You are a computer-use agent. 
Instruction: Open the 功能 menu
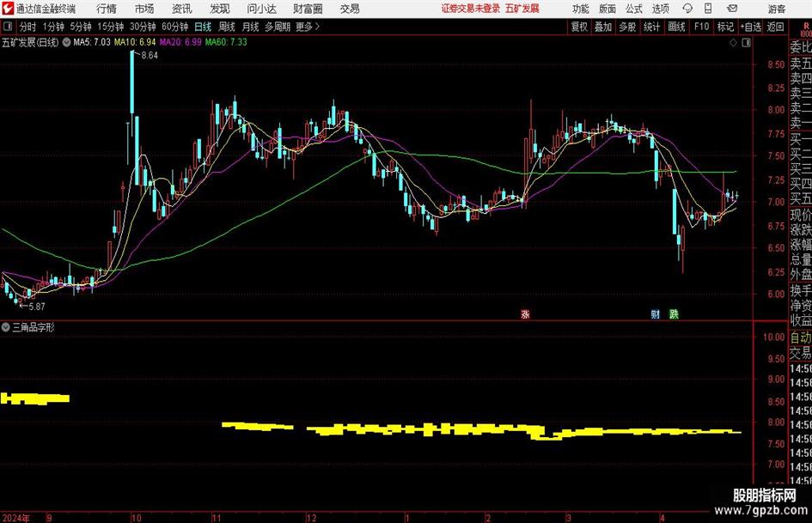click(581, 9)
